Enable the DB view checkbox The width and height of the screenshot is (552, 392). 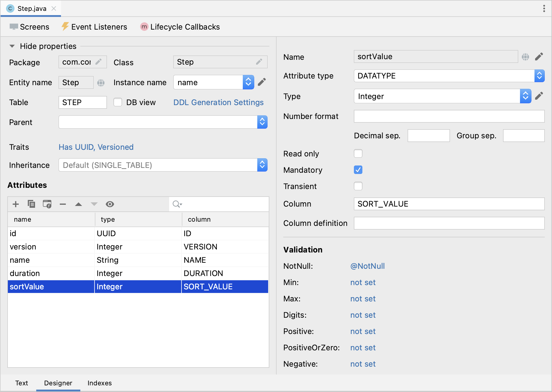coord(117,102)
